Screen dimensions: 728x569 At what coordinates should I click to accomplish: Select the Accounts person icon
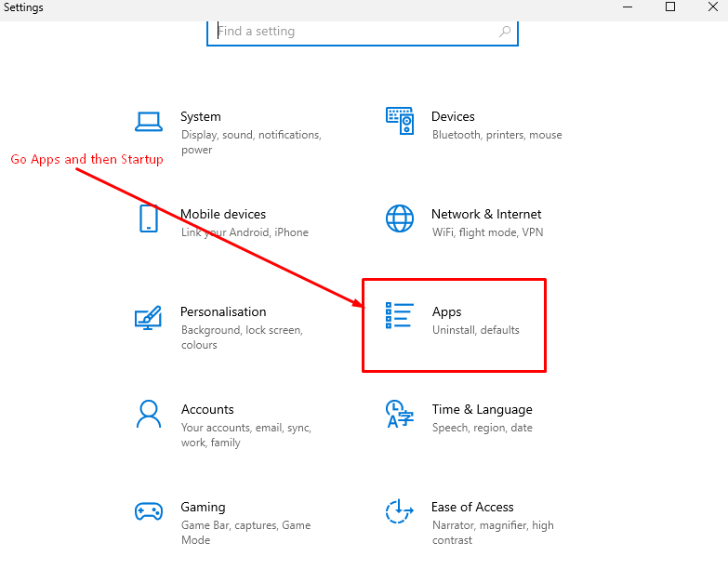coord(149,414)
